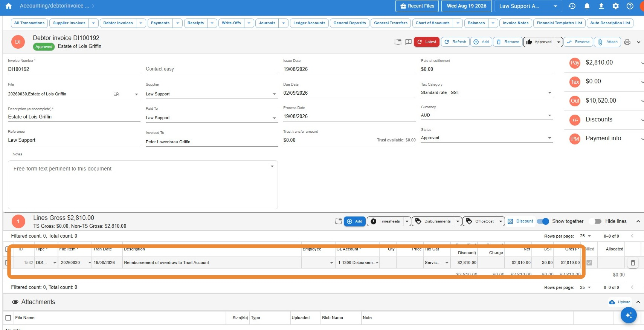Open General Transfers tab
This screenshot has height=330, width=644.
point(391,23)
